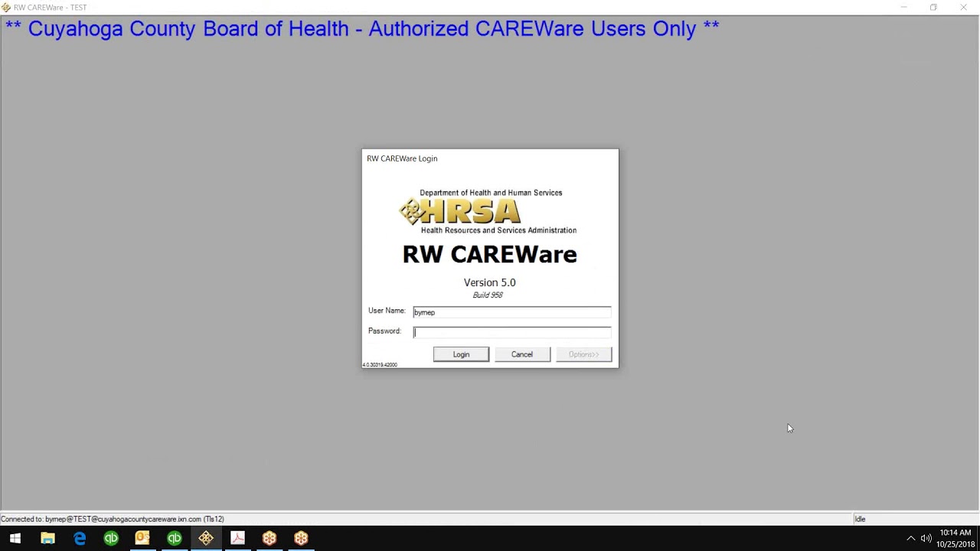Open the orange flower icon beside Acrobat
The height and width of the screenshot is (551, 980).
269,538
